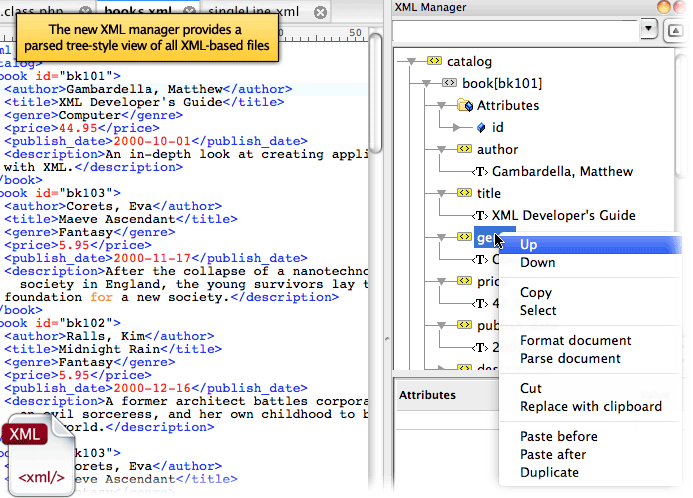Viewport: 693px width, 498px height.
Task: Click the text node icon under price
Action: click(x=480, y=304)
